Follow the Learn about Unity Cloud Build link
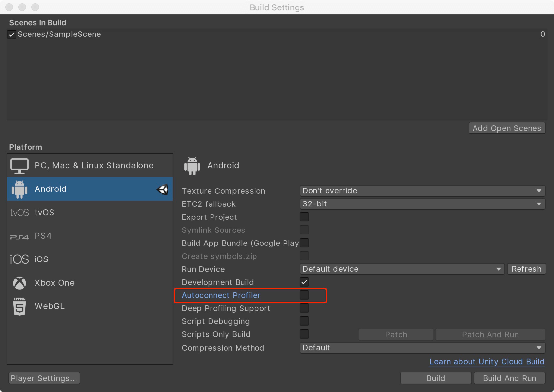554x392 pixels. [x=487, y=362]
